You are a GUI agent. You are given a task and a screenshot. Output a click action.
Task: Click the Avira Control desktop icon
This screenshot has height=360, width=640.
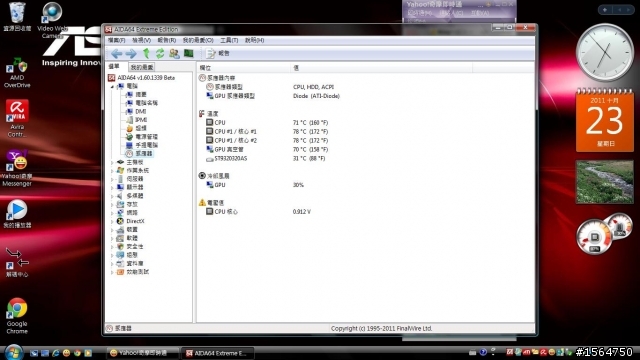pos(17,118)
